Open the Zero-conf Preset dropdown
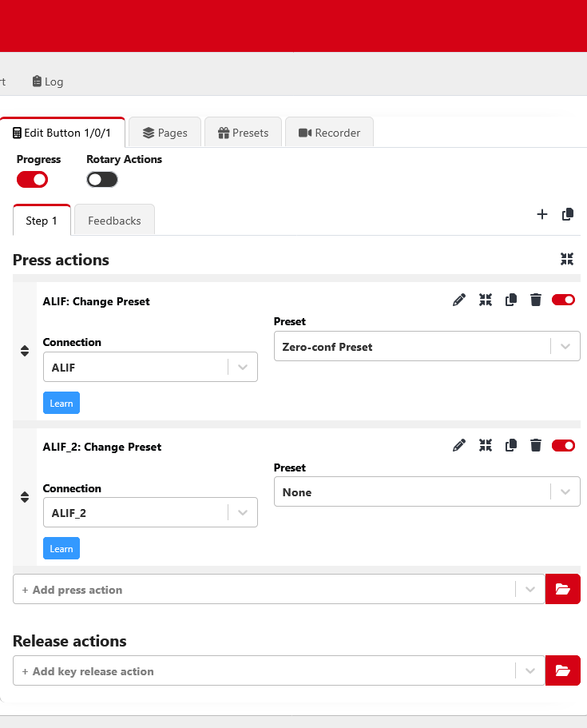587x728 pixels. [x=426, y=347]
